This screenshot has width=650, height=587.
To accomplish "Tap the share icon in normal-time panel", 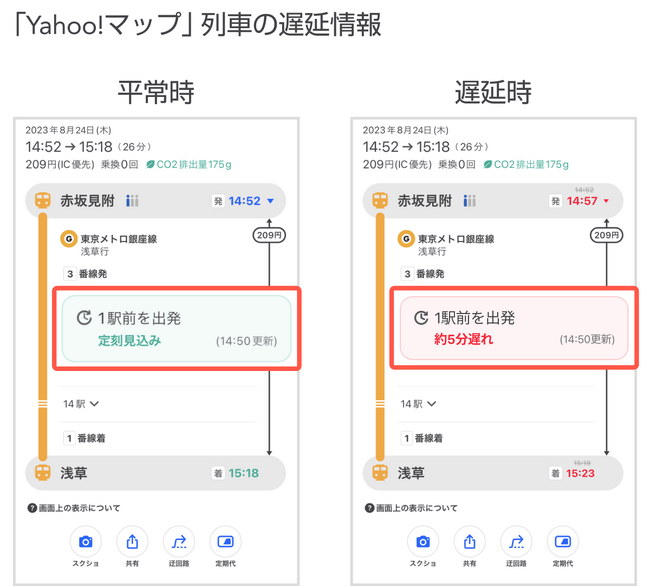I will (x=132, y=542).
